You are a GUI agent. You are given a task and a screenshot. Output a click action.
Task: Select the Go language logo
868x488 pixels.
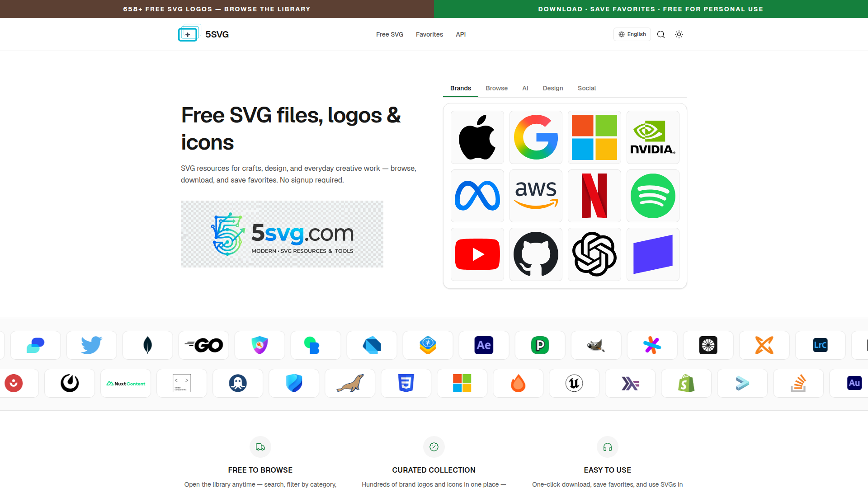click(203, 345)
